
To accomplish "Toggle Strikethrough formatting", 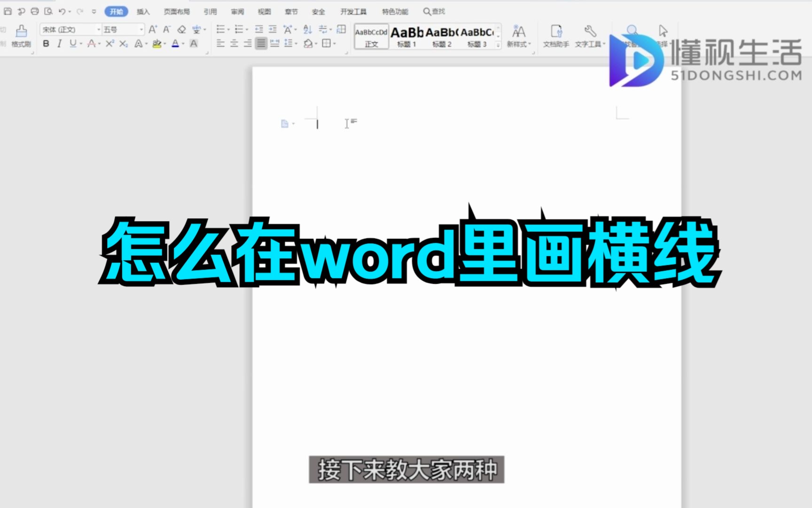I will 91,44.
